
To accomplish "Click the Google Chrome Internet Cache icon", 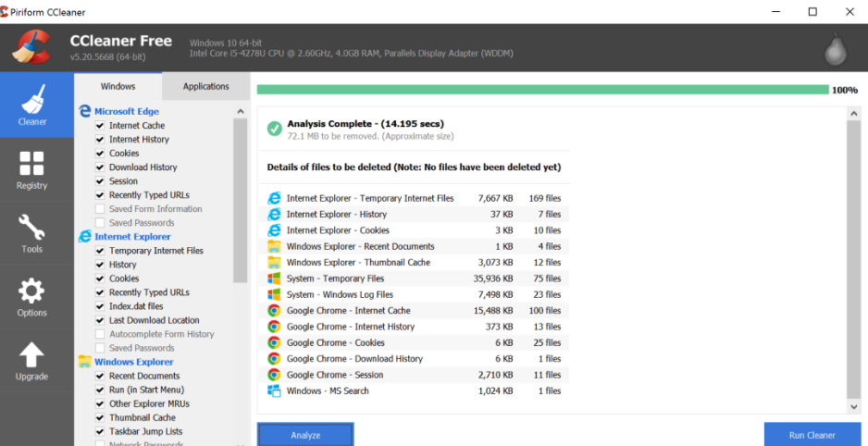I will [274, 311].
